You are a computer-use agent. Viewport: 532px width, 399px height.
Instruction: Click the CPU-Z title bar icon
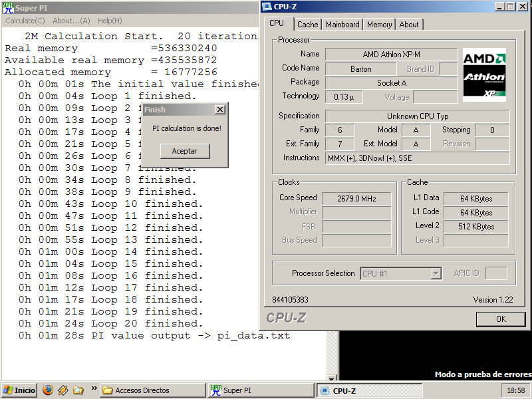267,7
